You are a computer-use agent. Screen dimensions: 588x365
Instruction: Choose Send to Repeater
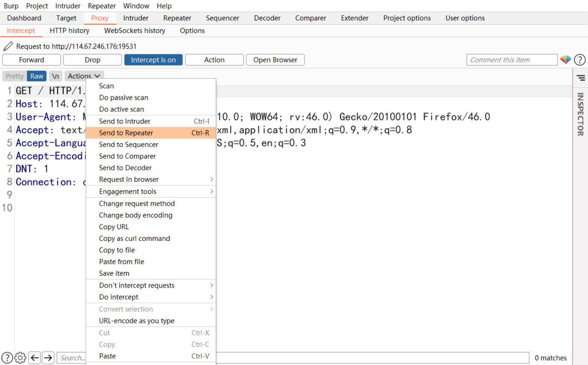coord(151,133)
